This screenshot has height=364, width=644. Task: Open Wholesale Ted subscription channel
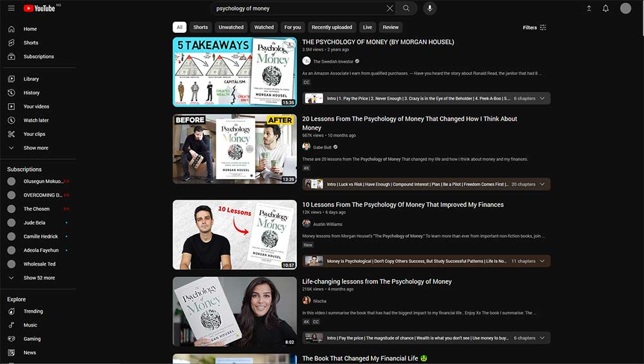pyautogui.click(x=40, y=264)
